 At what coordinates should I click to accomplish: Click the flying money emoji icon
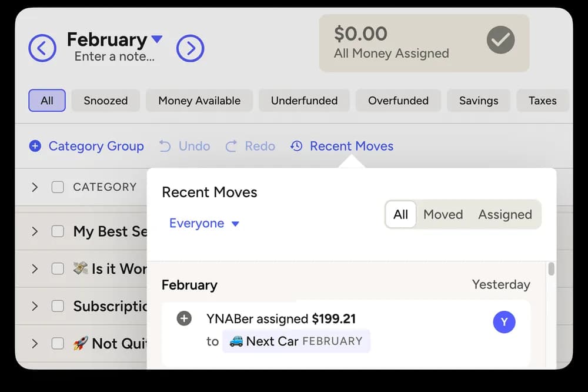pyautogui.click(x=81, y=268)
